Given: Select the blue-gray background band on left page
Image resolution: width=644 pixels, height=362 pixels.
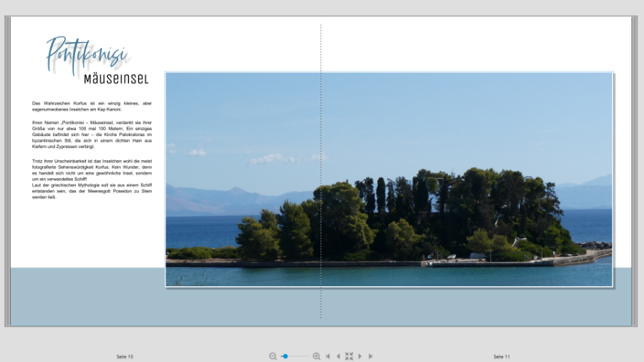Looking at the screenshot, I should tap(86, 297).
